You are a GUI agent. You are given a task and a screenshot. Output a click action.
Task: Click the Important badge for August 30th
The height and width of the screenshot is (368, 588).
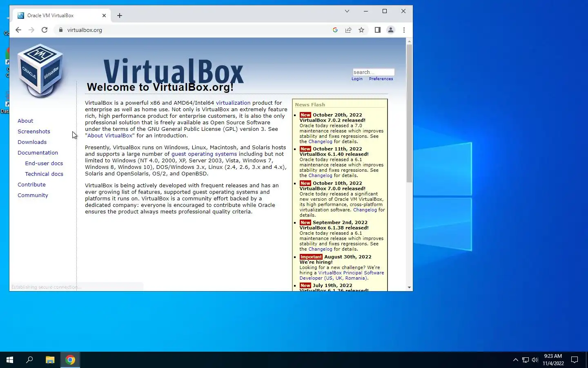point(311,257)
